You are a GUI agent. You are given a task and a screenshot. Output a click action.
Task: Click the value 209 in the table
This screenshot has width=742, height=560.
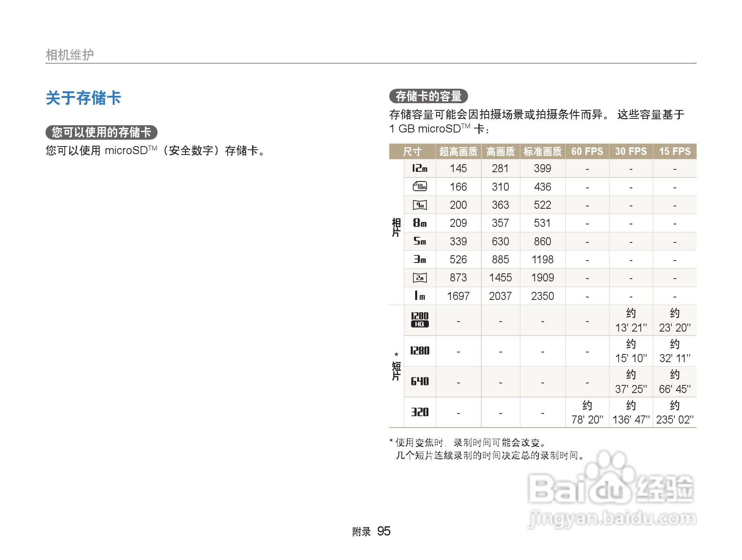458,223
